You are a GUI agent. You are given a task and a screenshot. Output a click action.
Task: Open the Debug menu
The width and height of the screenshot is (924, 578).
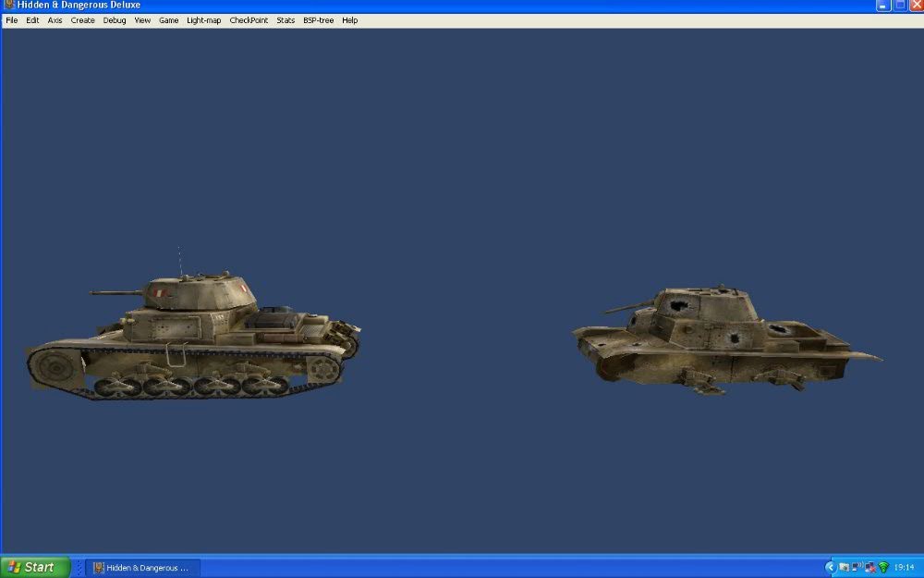pyautogui.click(x=115, y=20)
